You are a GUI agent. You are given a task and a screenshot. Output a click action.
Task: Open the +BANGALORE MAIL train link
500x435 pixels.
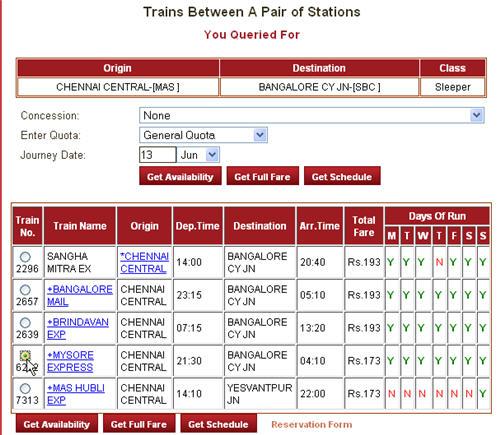(79, 295)
